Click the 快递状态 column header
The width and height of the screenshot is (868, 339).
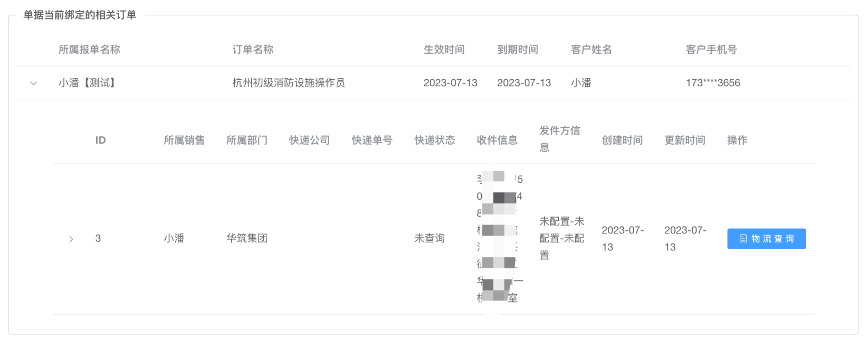click(434, 140)
